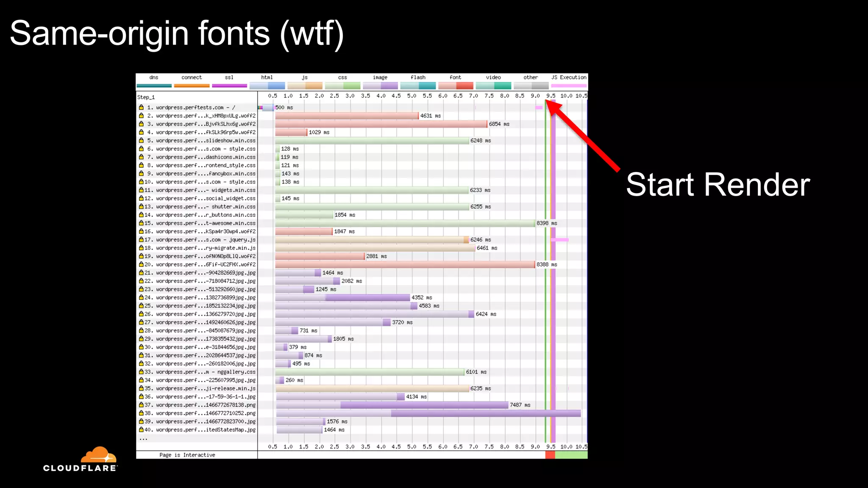
Task: Select row 16 ending in kSpa4r30wp4.woff2
Action: (197, 231)
